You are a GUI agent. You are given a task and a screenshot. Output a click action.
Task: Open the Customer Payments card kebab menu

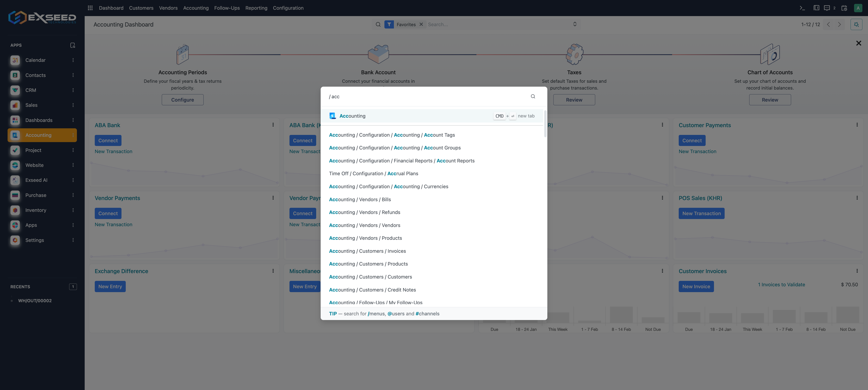click(x=857, y=125)
